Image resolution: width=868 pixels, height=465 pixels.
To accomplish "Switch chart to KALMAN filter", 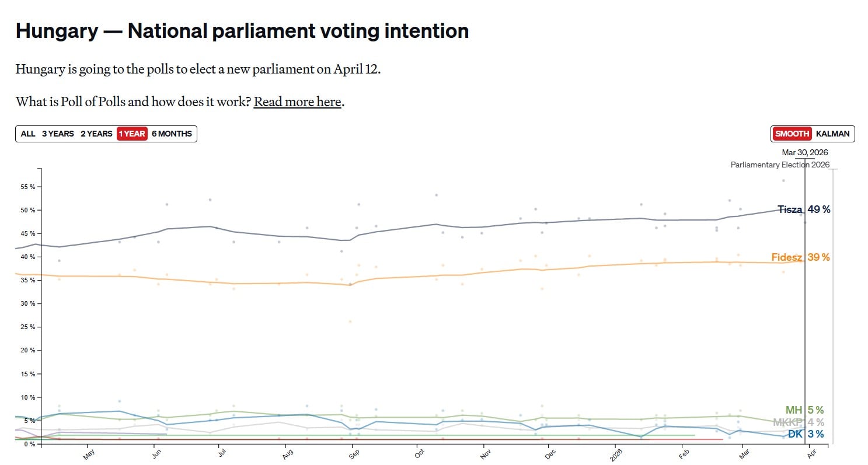I will (832, 134).
